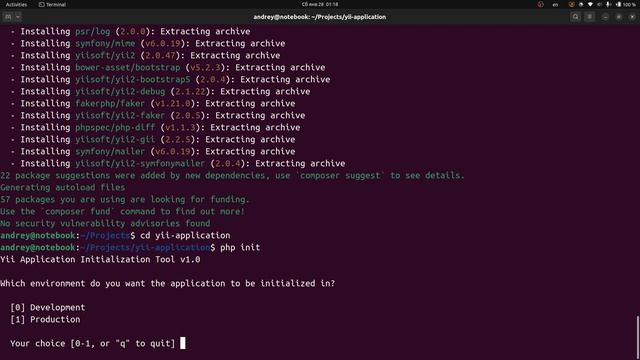
Task: Click the Wi-Fi status icon
Action: (x=590, y=4)
